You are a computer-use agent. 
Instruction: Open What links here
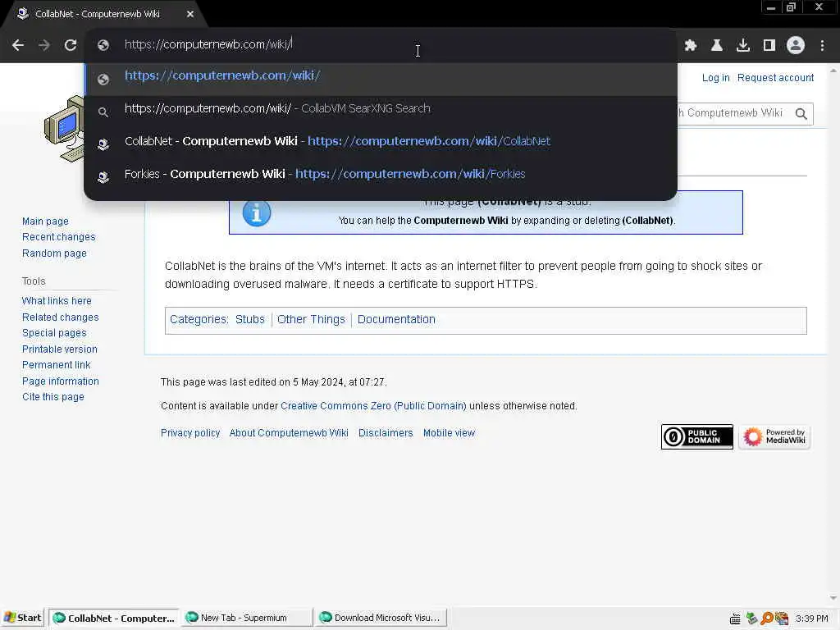(57, 300)
